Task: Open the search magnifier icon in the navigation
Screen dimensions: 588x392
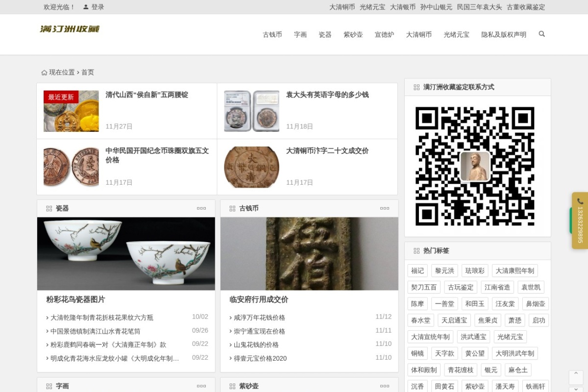Action: [541, 34]
